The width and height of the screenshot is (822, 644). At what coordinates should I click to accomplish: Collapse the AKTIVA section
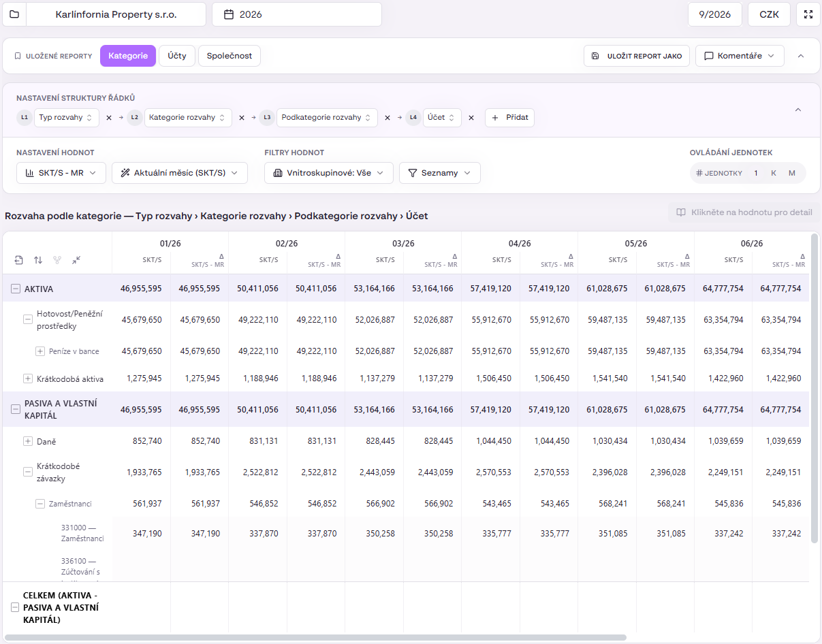(16, 289)
